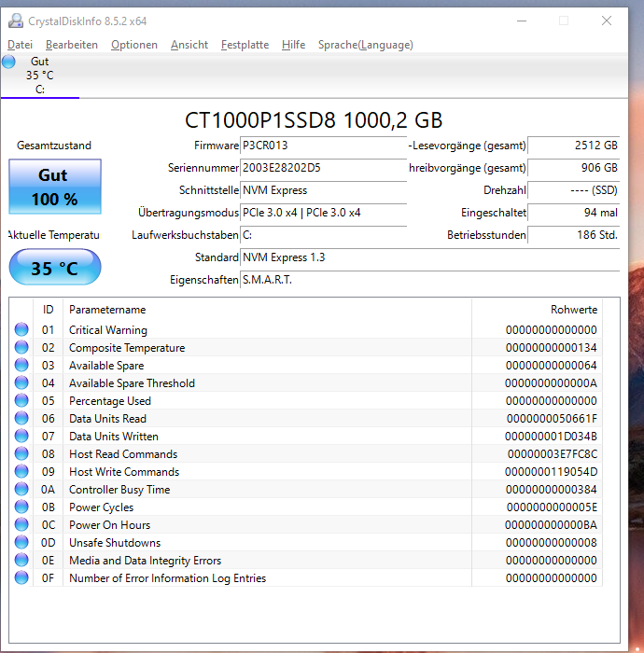The height and width of the screenshot is (653, 644).
Task: Click the Gut 100 % health status button
Action: tap(55, 187)
